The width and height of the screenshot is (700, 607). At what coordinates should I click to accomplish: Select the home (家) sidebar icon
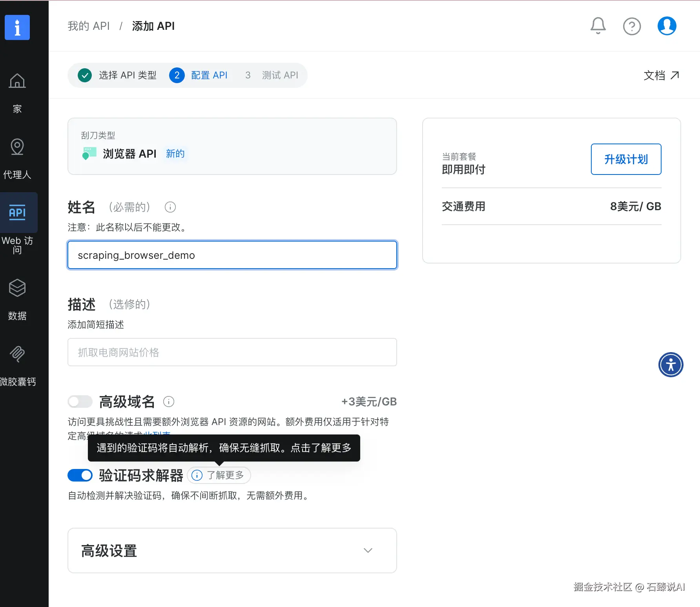17,81
